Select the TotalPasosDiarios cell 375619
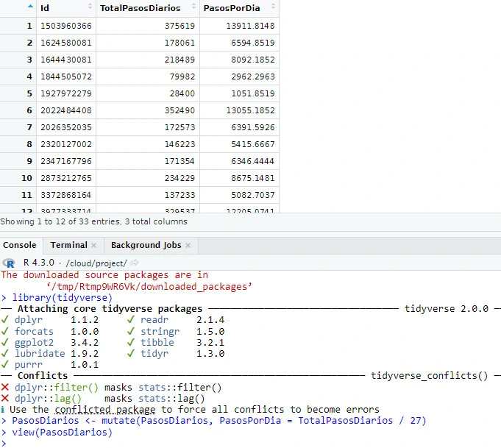The width and height of the screenshot is (501, 448). click(x=174, y=26)
